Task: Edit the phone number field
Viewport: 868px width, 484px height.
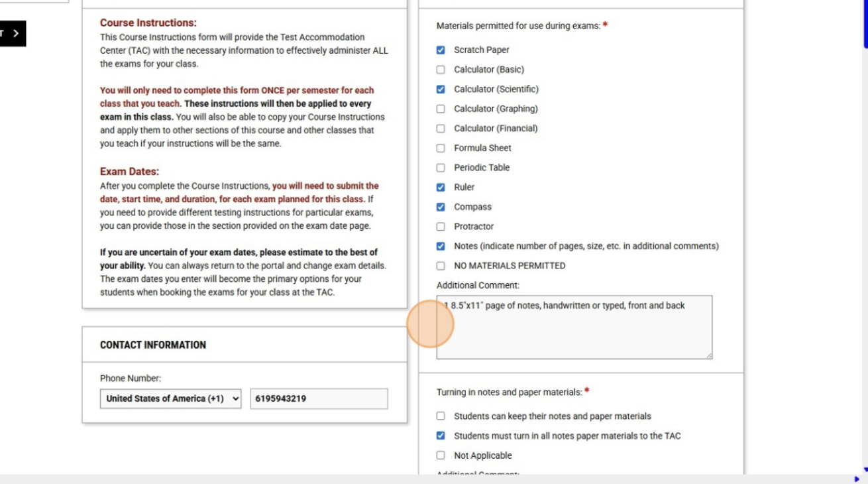Action: point(319,398)
